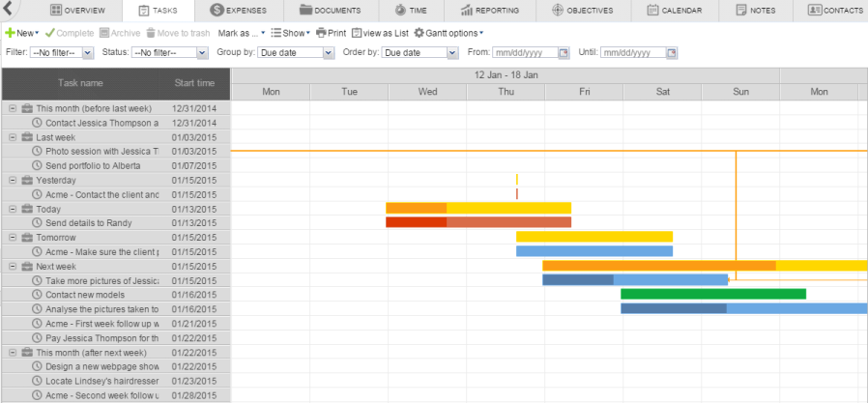Screen dimensions: 868x403
Task: Open the Mark as menu
Action: point(242,33)
